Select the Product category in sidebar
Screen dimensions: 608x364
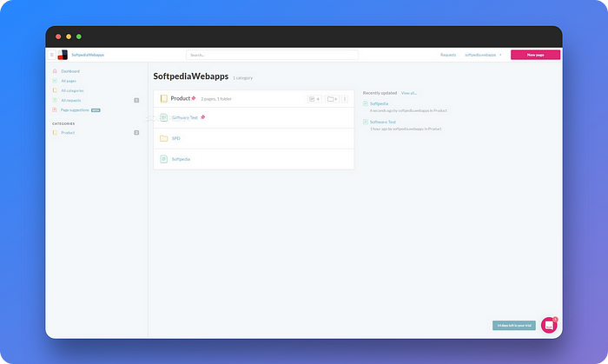68,133
